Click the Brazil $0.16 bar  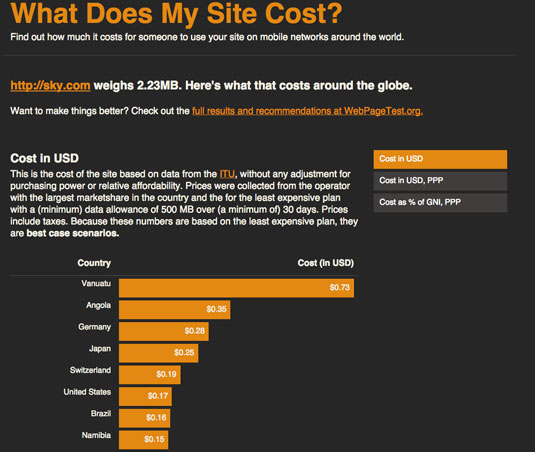[x=144, y=418]
